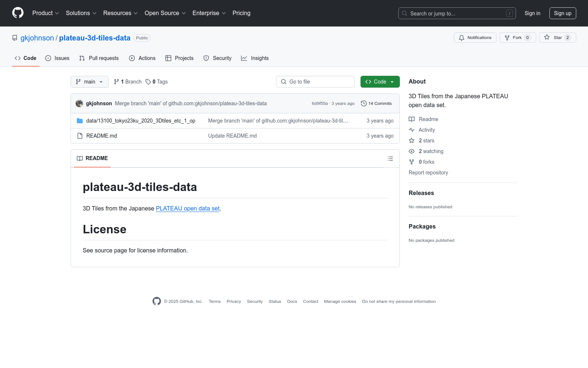The width and height of the screenshot is (588, 368).
Task: Click gkjohnson's avatar in commit row
Action: [x=79, y=103]
